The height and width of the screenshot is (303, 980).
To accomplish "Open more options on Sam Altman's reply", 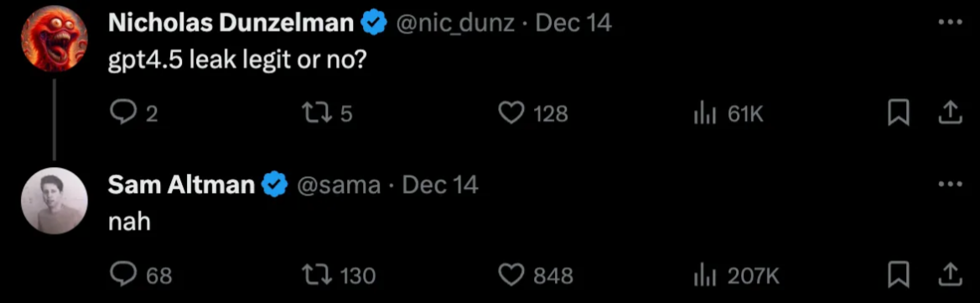I will pos(950,184).
